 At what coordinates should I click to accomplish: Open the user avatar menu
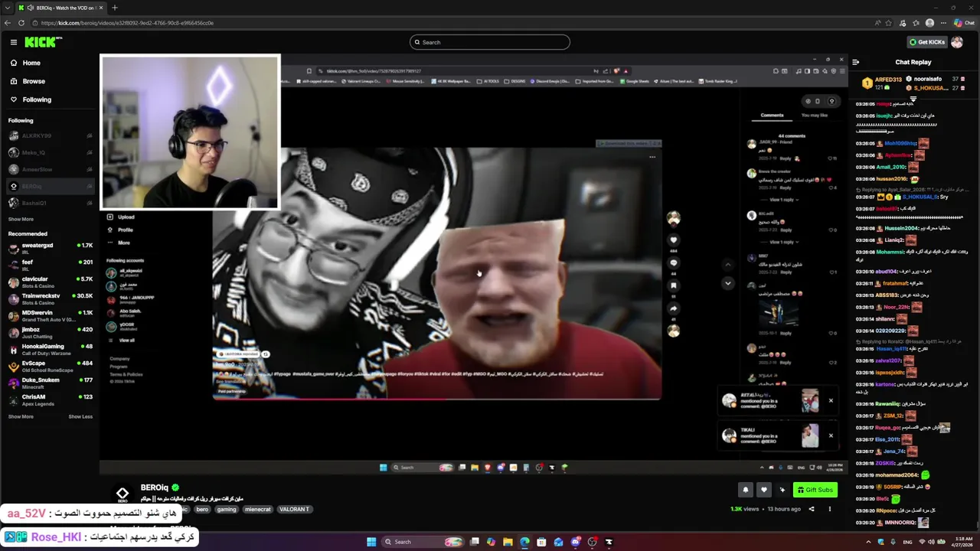coord(957,42)
